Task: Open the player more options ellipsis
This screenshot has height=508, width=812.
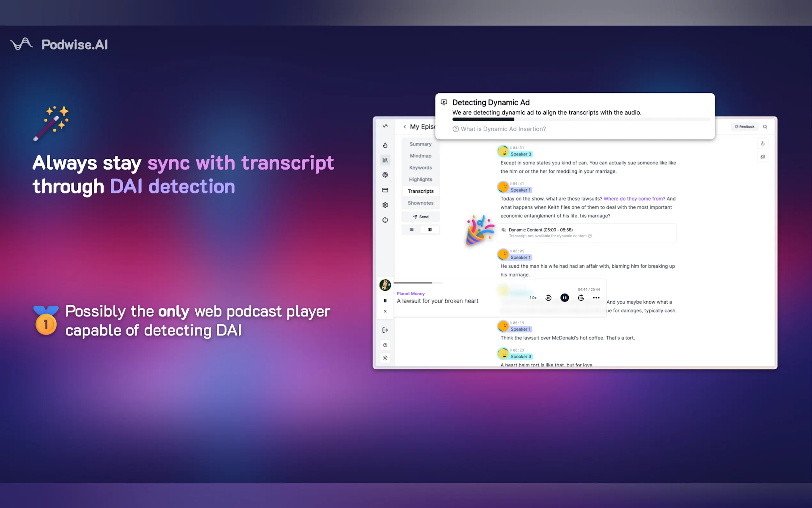Action: [x=596, y=298]
